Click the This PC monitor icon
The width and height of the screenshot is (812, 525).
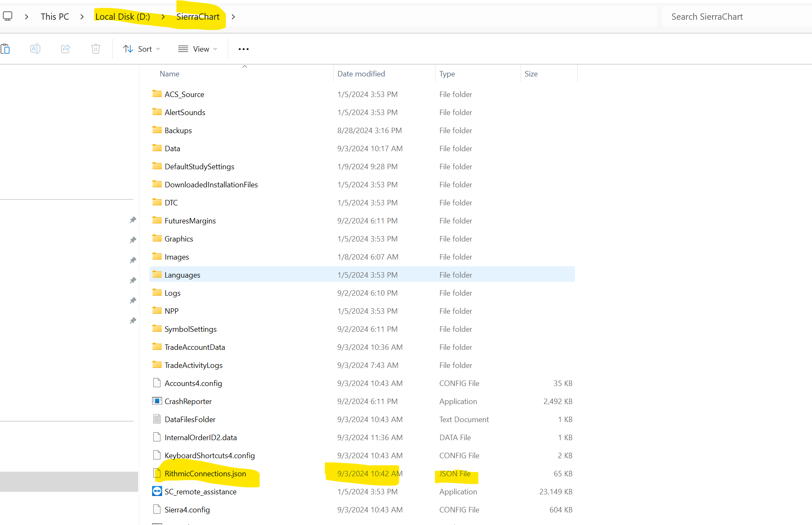tap(8, 16)
